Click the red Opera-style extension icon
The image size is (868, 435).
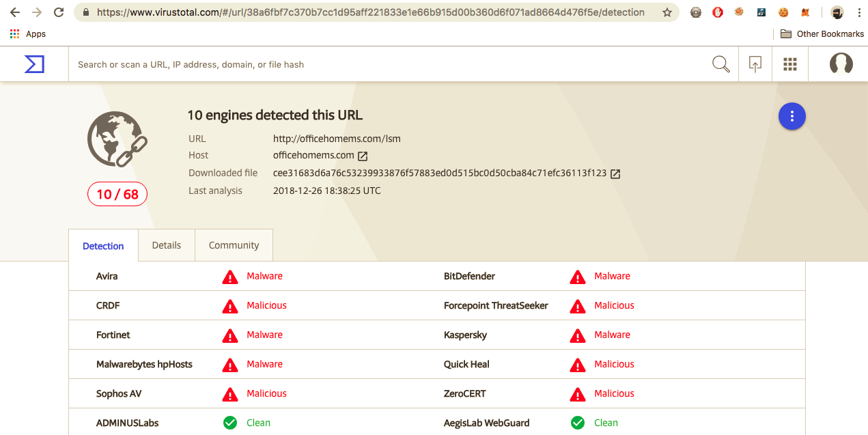coord(718,12)
